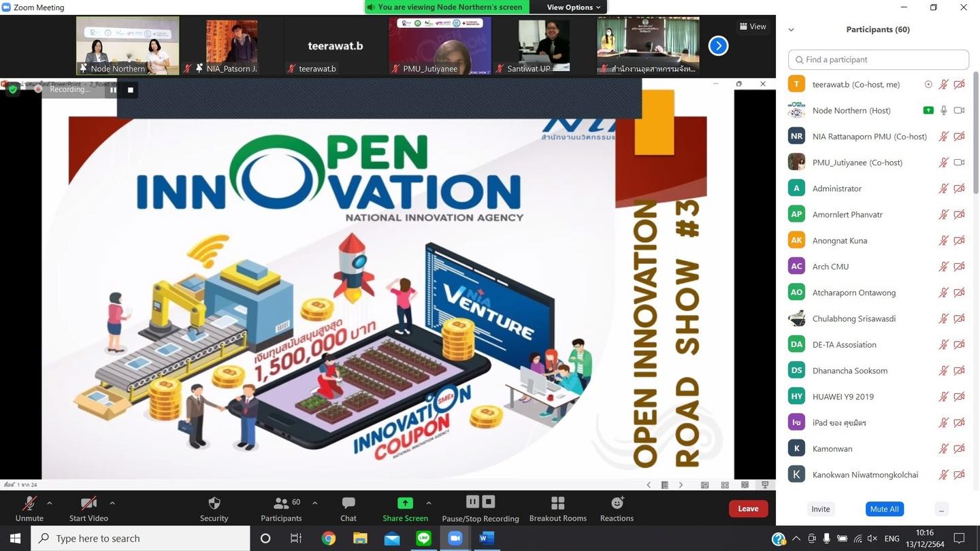Go to next slide in shared PowerPoint
This screenshot has width=980, height=551.
(x=681, y=485)
